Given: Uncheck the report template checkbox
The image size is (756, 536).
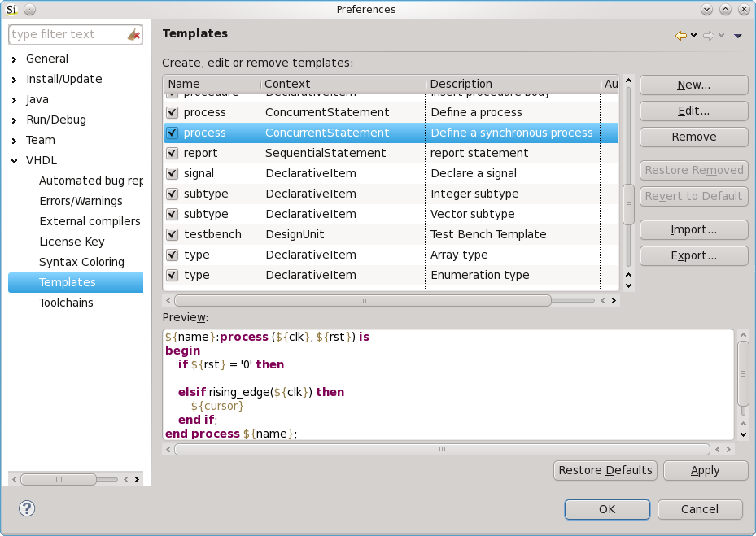Looking at the screenshot, I should 173,153.
